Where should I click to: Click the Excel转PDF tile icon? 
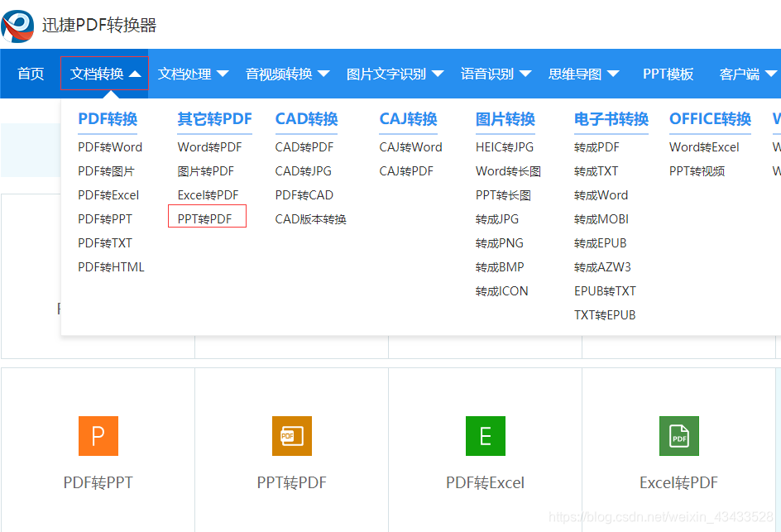pyautogui.click(x=679, y=436)
